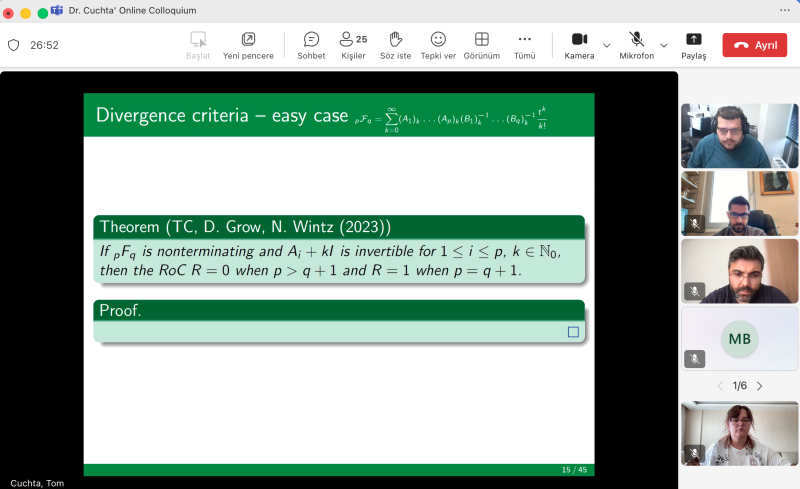Show the Kişiler participants list
The width and height of the screenshot is (800, 489).
(353, 45)
